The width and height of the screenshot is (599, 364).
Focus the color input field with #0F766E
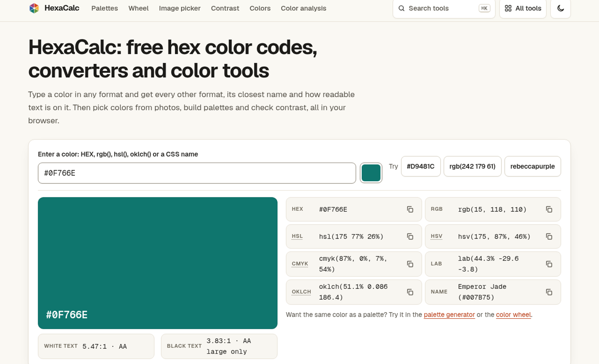(197, 173)
